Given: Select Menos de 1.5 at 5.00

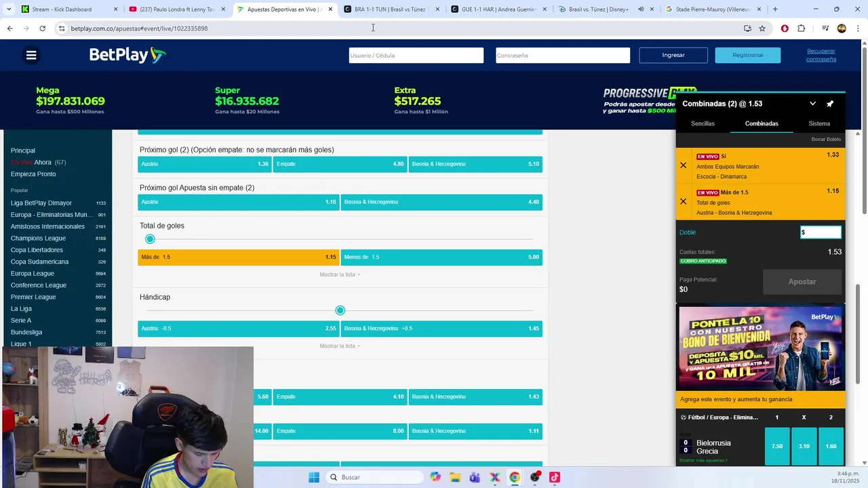Looking at the screenshot, I should tap(441, 258).
